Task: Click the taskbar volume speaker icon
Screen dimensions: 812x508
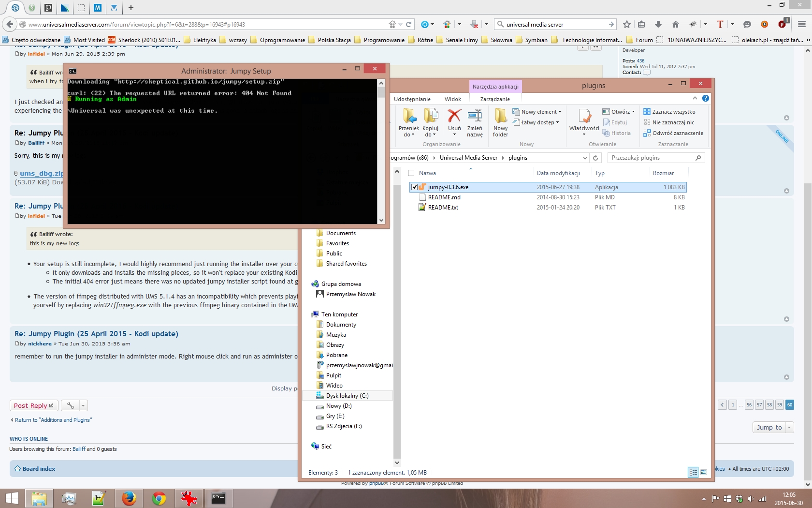Action: tap(751, 499)
